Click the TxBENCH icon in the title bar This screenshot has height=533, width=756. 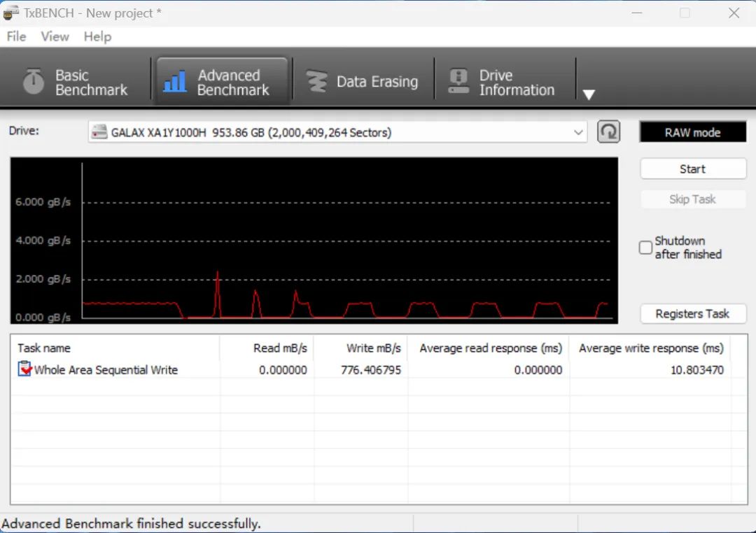10,13
